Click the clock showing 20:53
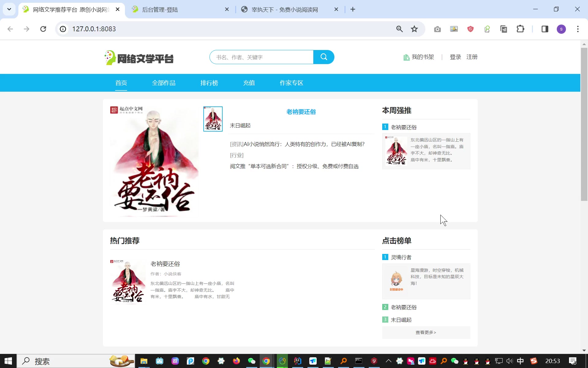The image size is (588, 368). 552,361
